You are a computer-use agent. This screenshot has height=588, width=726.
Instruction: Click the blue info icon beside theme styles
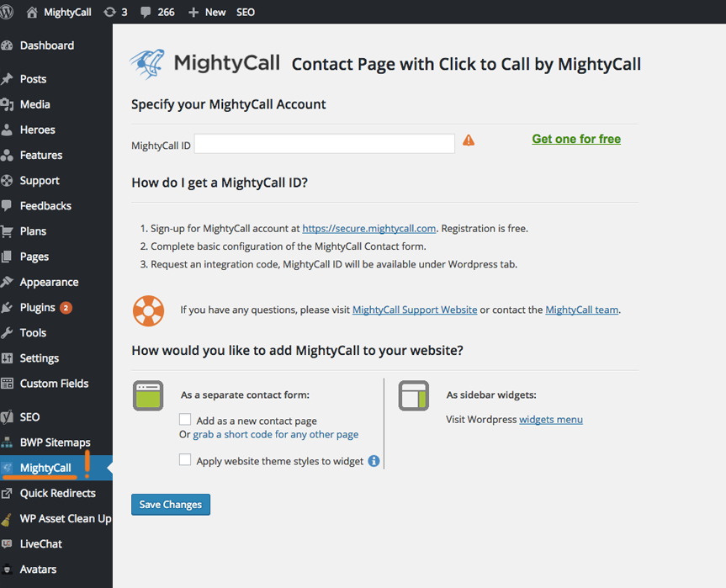(374, 461)
